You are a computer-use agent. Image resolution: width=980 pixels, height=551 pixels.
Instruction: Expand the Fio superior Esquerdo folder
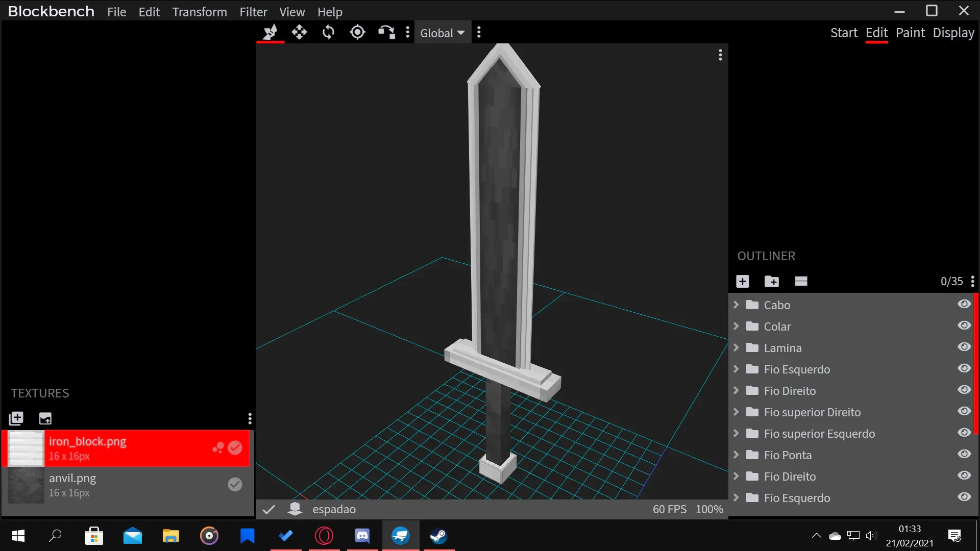(x=736, y=433)
